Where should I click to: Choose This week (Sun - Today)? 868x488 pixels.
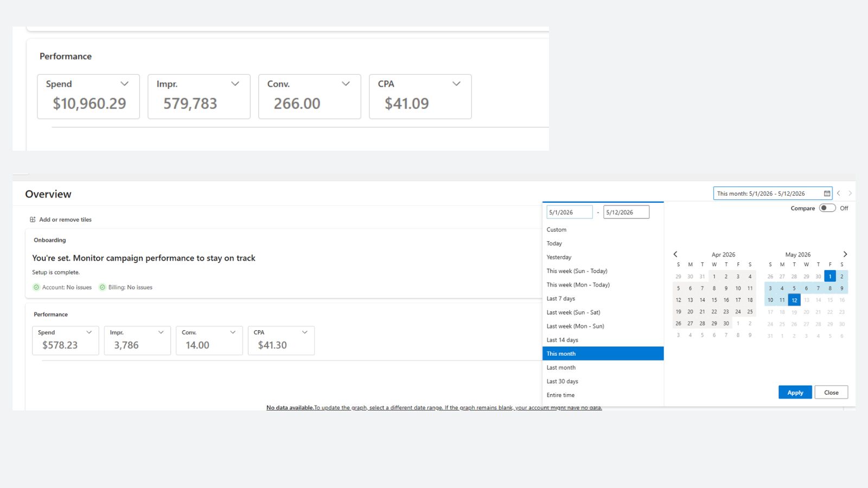click(603, 271)
